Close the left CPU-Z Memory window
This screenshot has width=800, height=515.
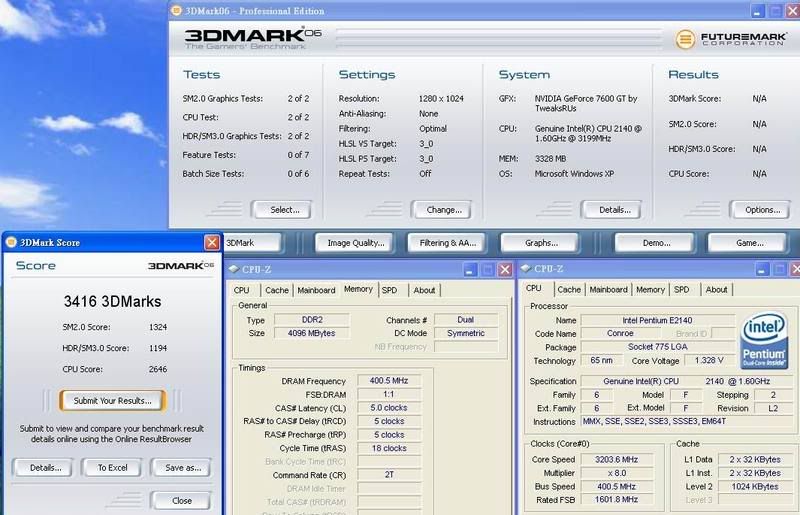(x=505, y=269)
